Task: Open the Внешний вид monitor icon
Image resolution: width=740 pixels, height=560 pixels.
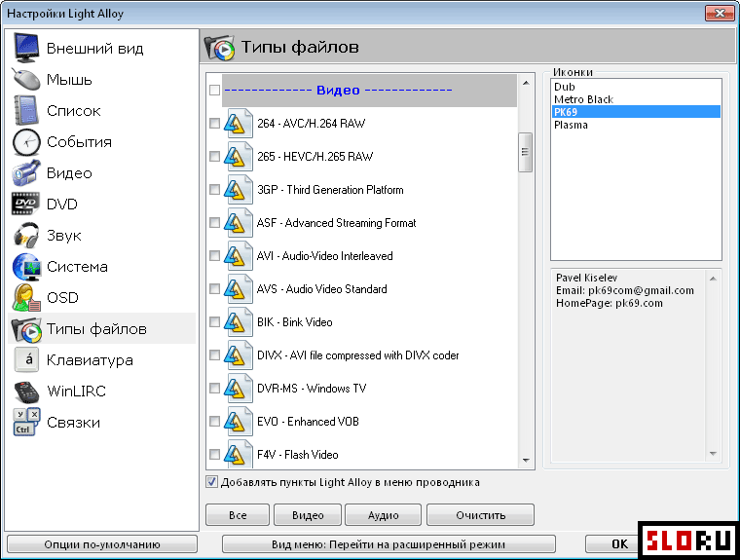Action: [x=26, y=48]
